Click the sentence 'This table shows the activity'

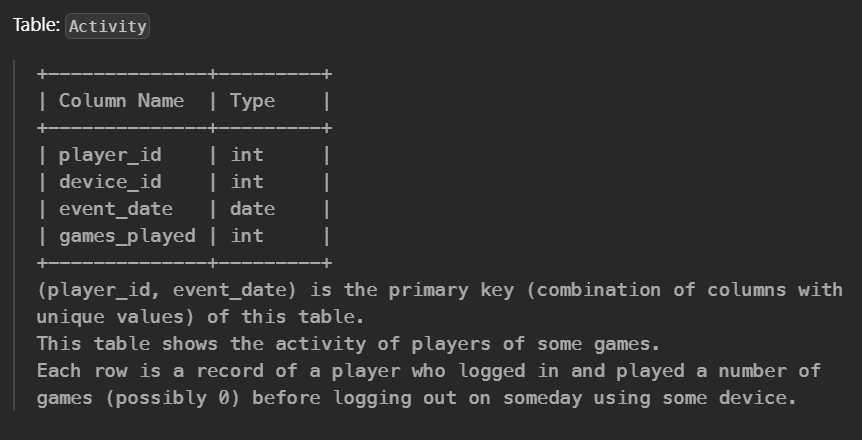tap(201, 344)
